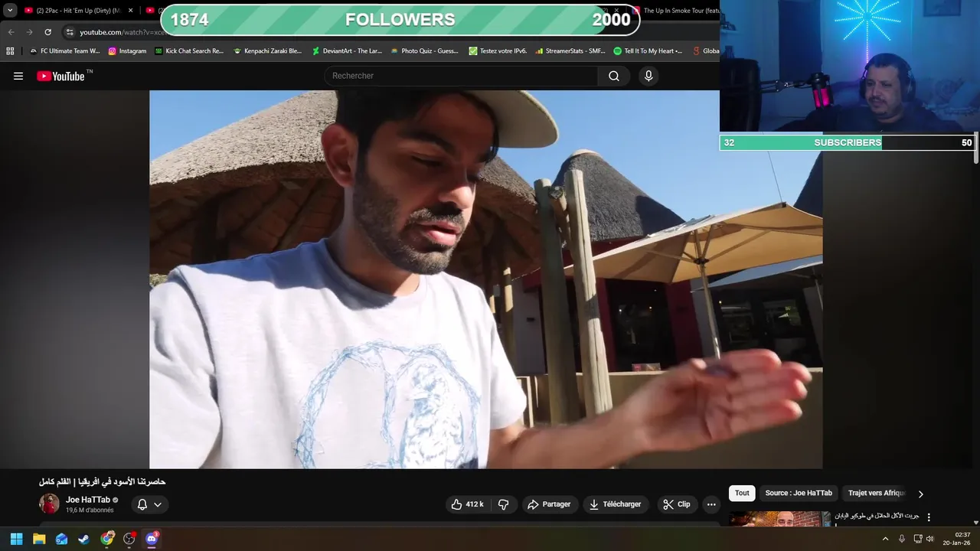Click the 19,6 M d'abonnés subscriber count
The image size is (980, 551).
90,510
